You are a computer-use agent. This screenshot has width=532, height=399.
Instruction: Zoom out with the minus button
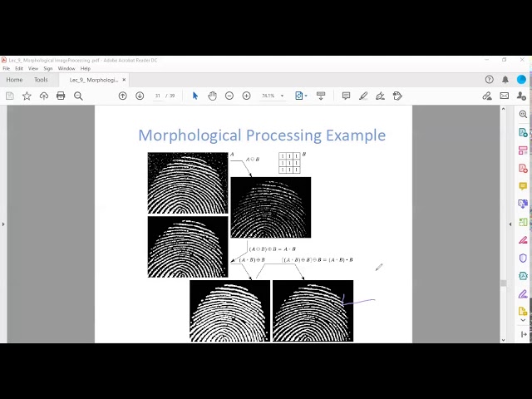229,96
